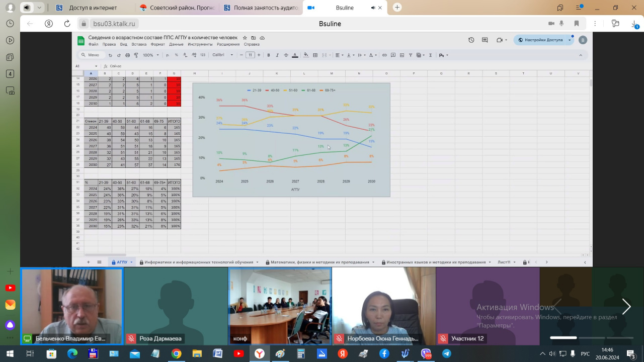The image size is (644, 362).
Task: Open version history clock icon
Action: pos(471,40)
